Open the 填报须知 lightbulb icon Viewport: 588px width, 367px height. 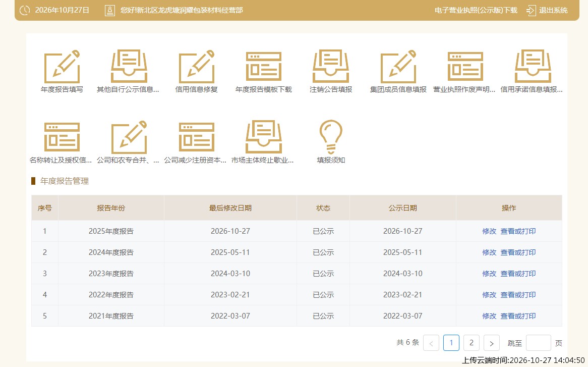331,137
